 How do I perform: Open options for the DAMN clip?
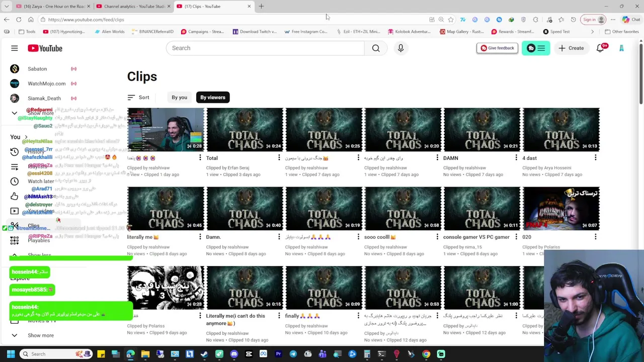point(516,158)
